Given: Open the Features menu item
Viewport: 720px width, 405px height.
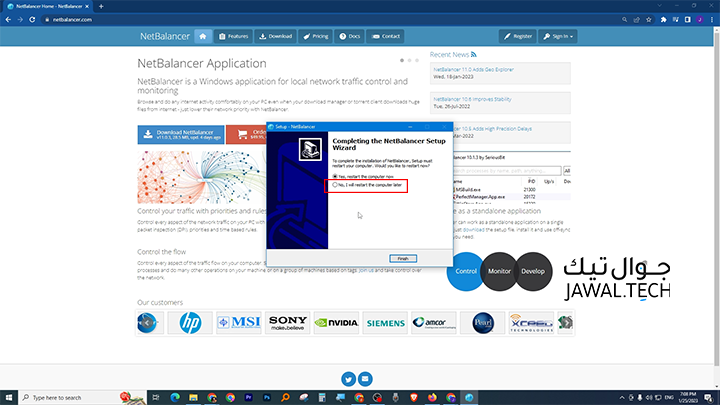Looking at the screenshot, I should 233,36.
